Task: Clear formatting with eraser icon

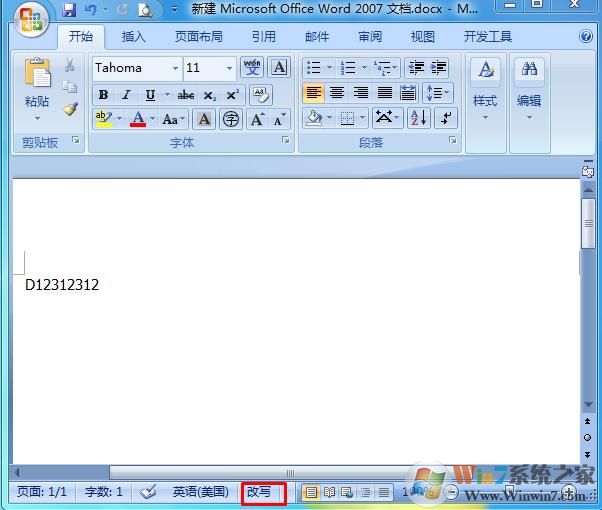Action: click(261, 94)
